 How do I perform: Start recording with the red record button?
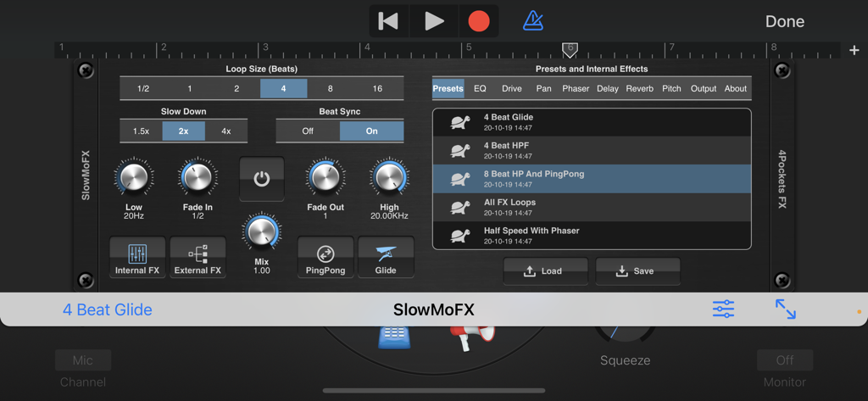click(x=479, y=21)
